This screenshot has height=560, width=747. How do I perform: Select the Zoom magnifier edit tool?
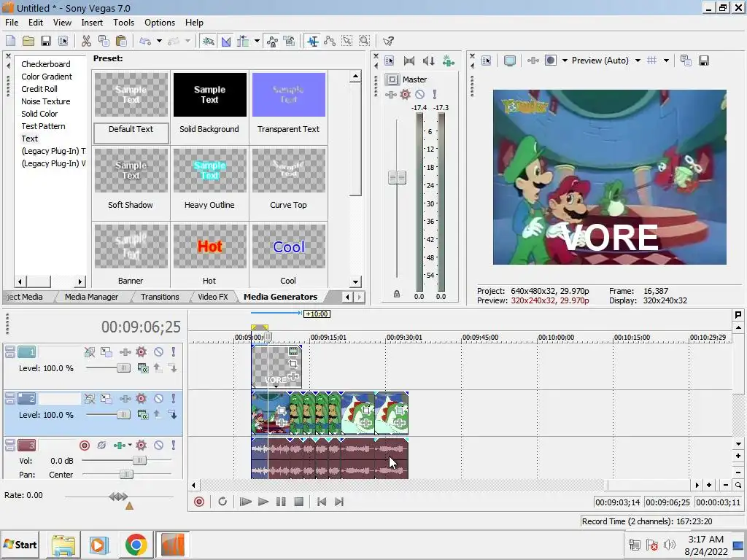pyautogui.click(x=365, y=41)
